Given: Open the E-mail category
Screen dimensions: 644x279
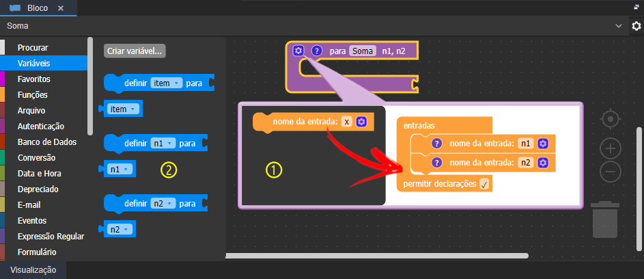Looking at the screenshot, I should tap(44, 205).
